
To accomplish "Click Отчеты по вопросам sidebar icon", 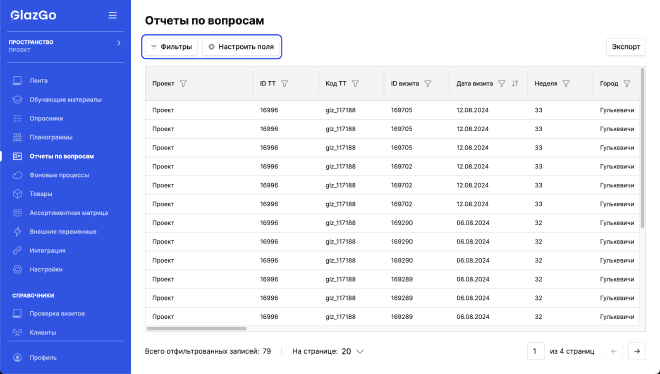I will tap(17, 156).
